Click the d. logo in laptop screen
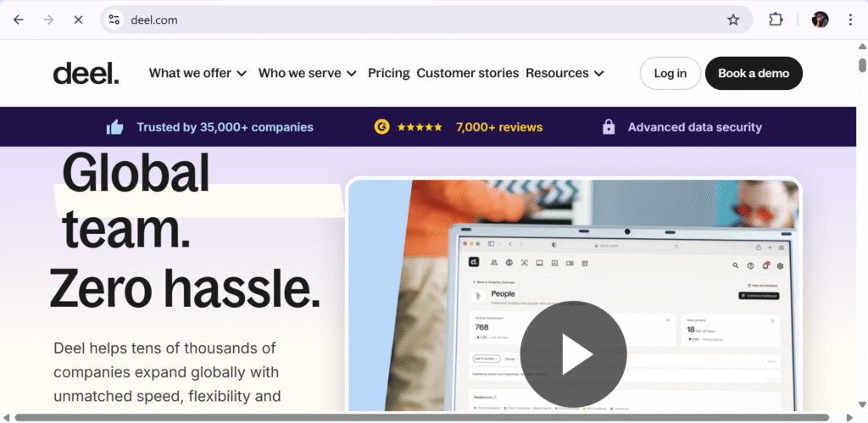Image resolution: width=868 pixels, height=423 pixels. pyautogui.click(x=473, y=263)
